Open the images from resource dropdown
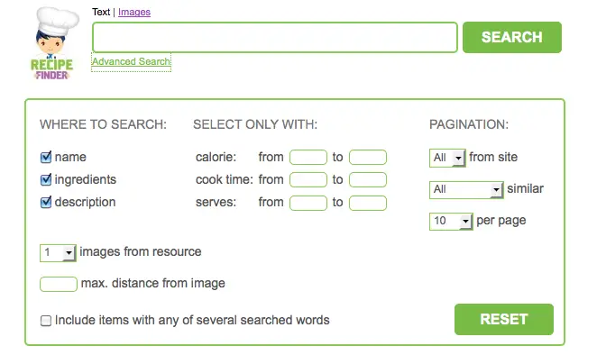 59,253
